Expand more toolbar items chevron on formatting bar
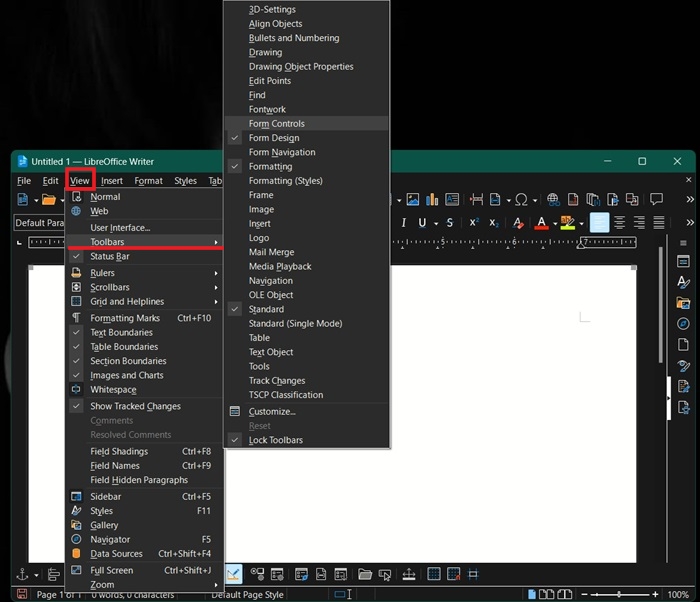 (x=690, y=222)
